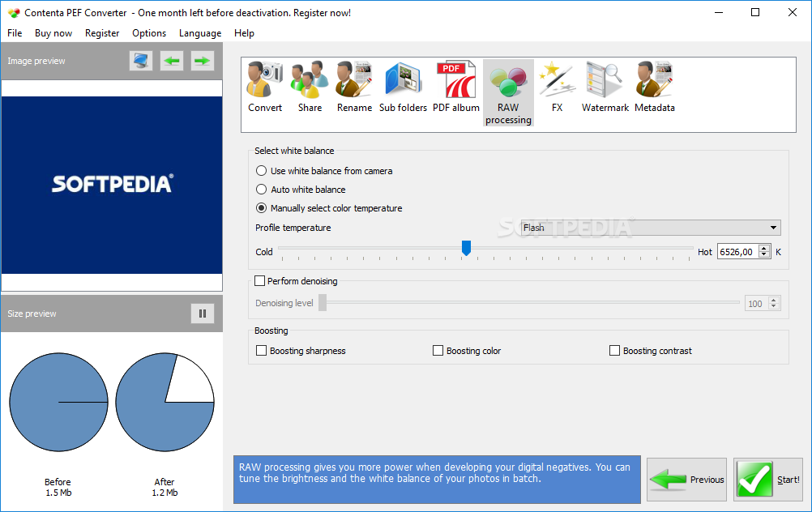Open the Share step icon

click(310, 87)
